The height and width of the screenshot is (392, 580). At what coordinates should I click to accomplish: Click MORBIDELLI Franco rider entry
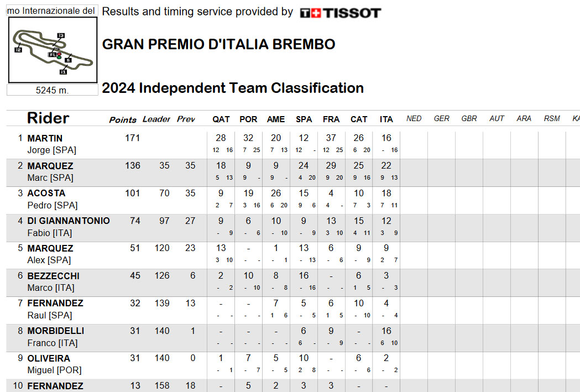click(x=55, y=337)
